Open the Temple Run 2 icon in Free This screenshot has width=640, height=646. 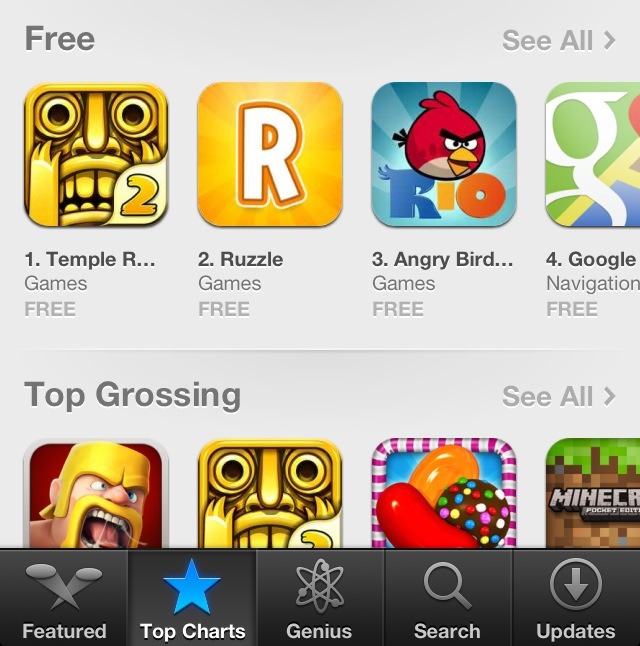tap(96, 154)
